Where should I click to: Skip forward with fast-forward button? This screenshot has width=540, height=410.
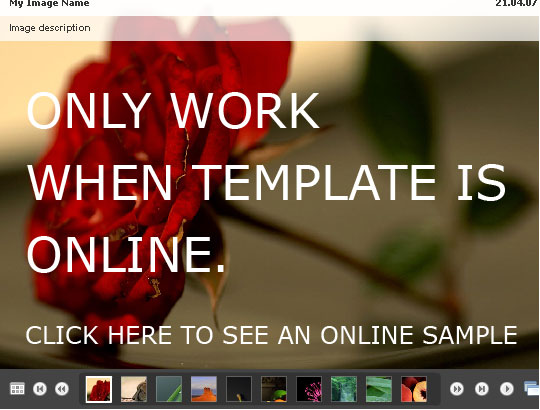457,389
